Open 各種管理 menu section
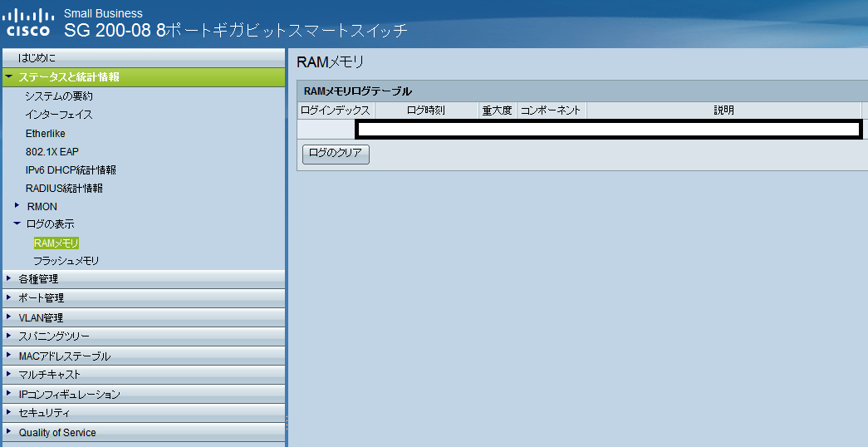This screenshot has width=868, height=447. pyautogui.click(x=144, y=279)
